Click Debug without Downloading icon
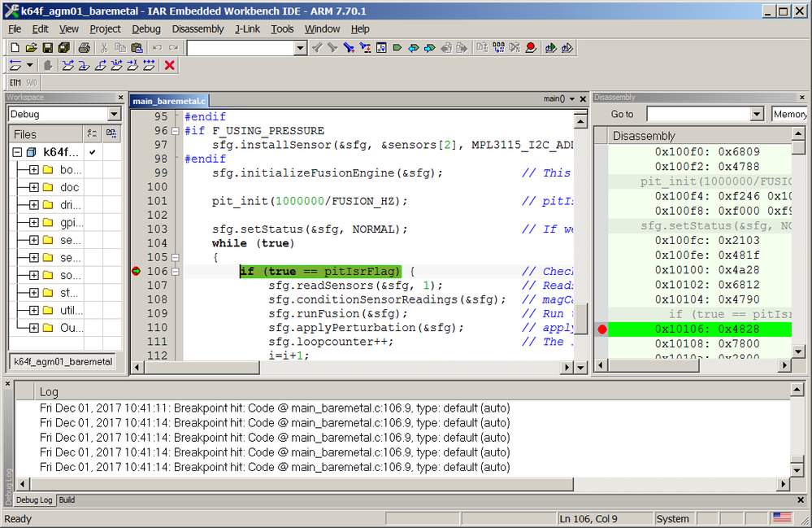Screen dimensions: 812x528 point(567,48)
